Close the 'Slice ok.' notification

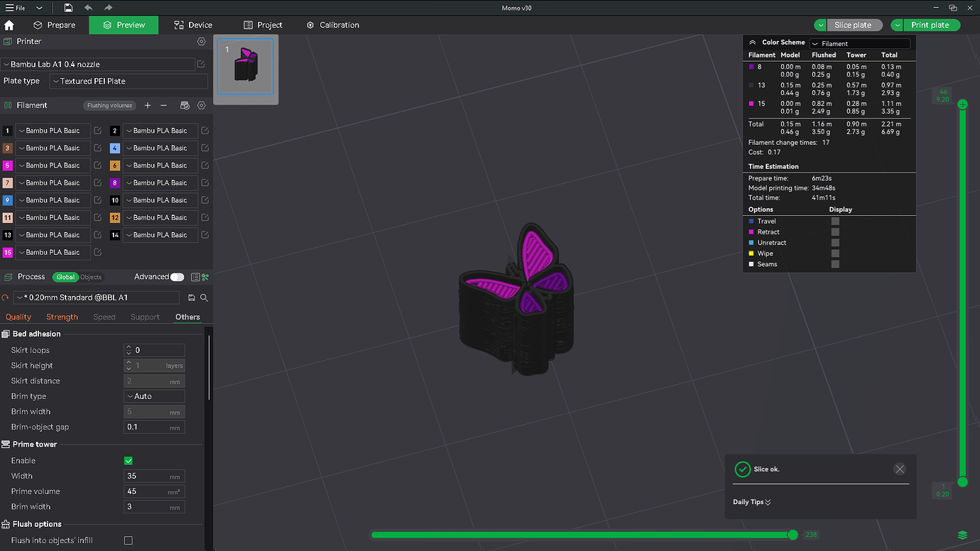900,469
